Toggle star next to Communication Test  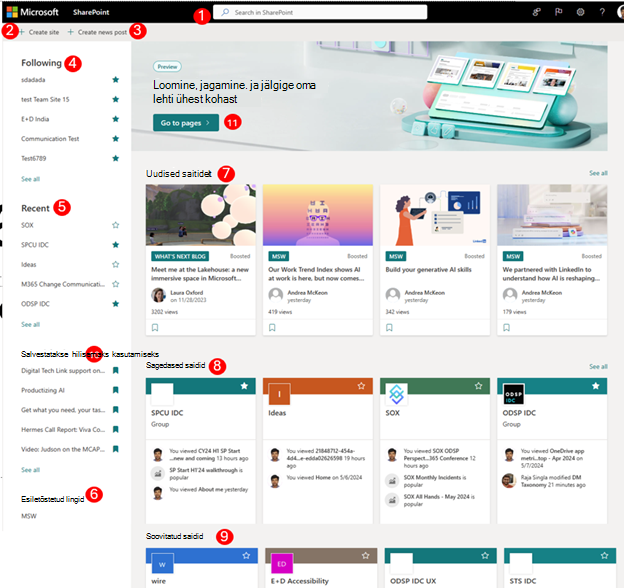click(x=115, y=138)
